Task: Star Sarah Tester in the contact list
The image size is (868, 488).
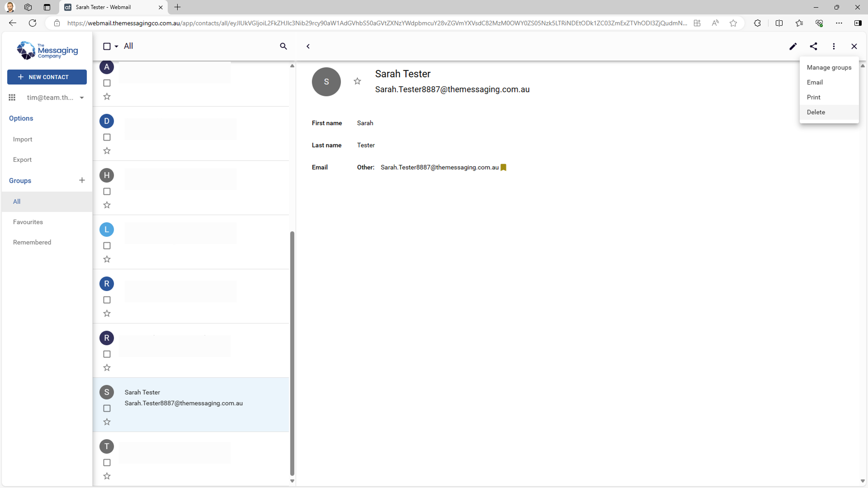Action: coord(107,422)
